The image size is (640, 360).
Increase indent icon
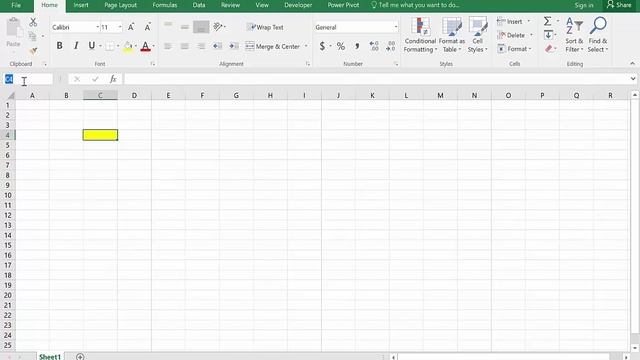(x=234, y=46)
